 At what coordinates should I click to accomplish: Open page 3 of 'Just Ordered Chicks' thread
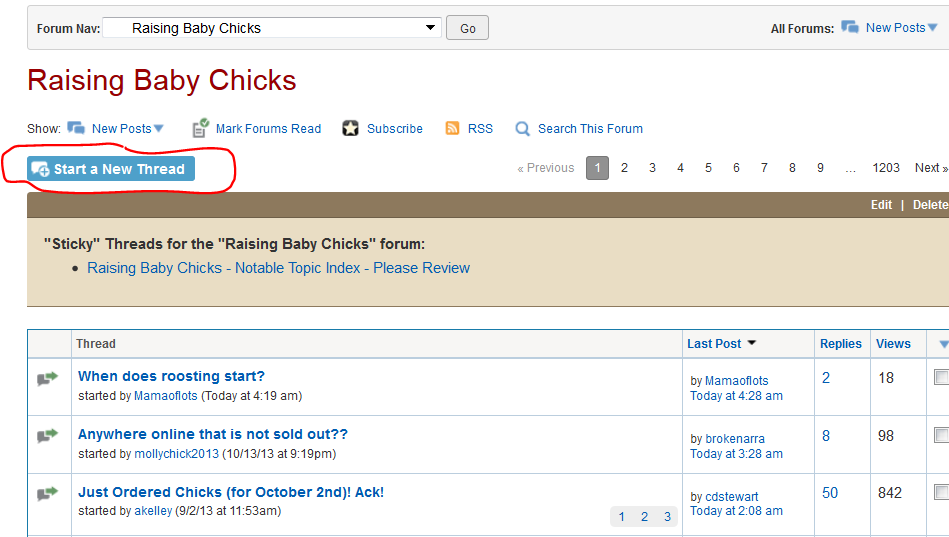[x=667, y=517]
